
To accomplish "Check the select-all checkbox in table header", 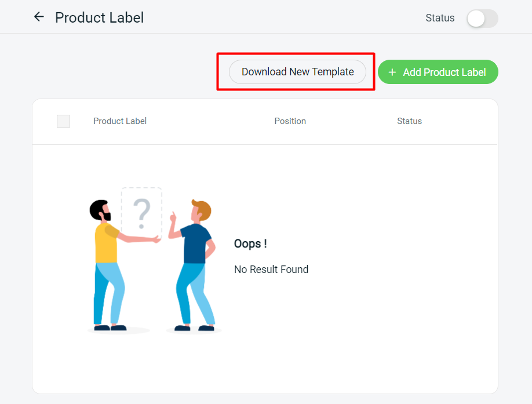I will point(63,121).
